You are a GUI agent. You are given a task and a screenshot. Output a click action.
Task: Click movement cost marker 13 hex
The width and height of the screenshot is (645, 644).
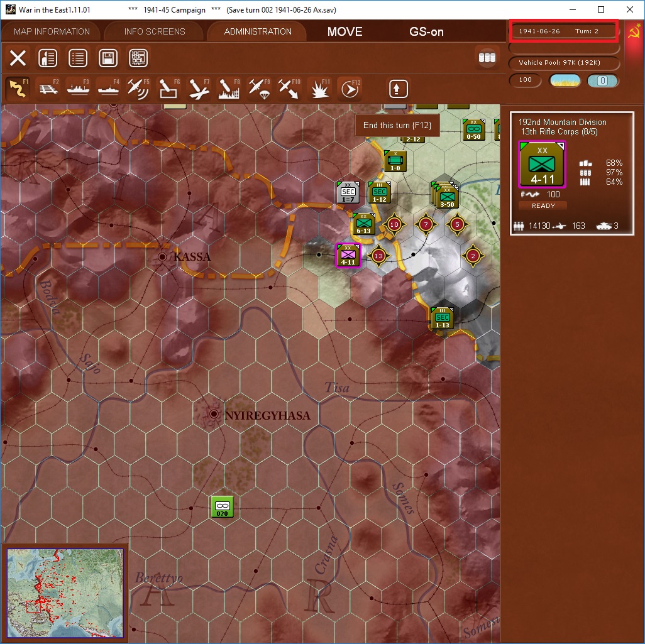pyautogui.click(x=378, y=256)
